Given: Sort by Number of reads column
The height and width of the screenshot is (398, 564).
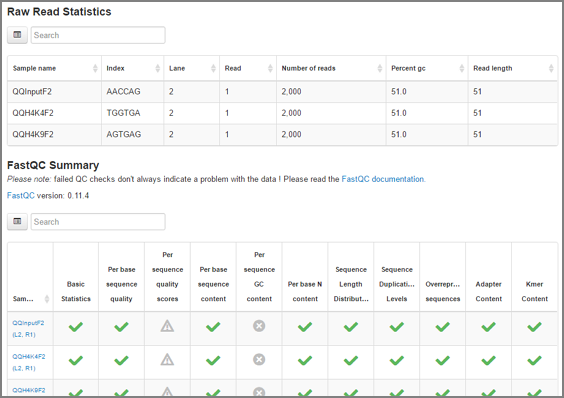Looking at the screenshot, I should [x=331, y=68].
